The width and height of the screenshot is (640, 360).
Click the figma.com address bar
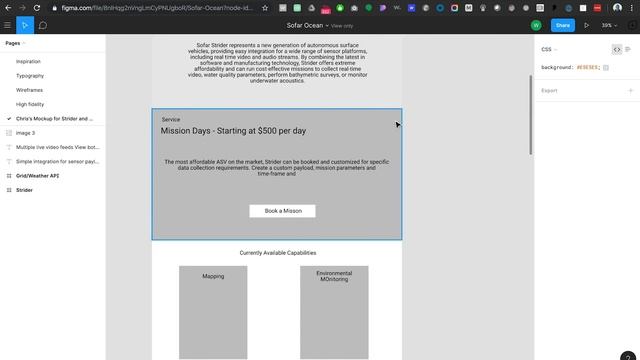(157, 8)
